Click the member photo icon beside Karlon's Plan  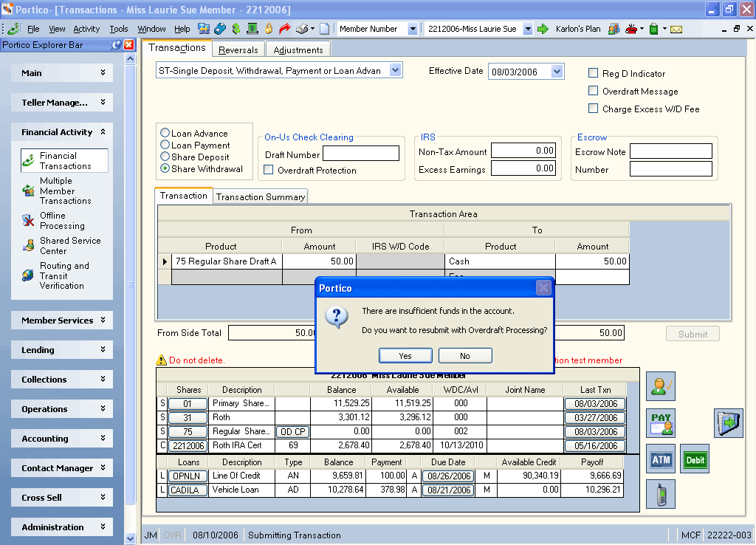pyautogui.click(x=614, y=29)
